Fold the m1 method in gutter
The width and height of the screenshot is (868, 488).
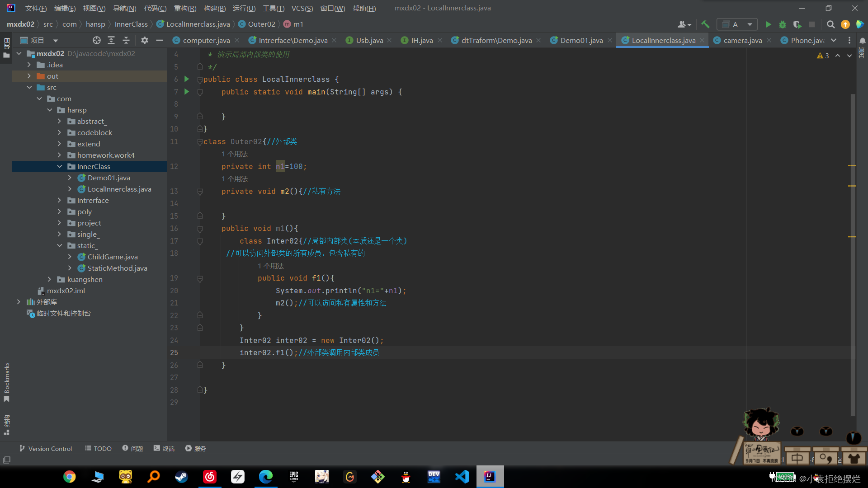(x=199, y=229)
